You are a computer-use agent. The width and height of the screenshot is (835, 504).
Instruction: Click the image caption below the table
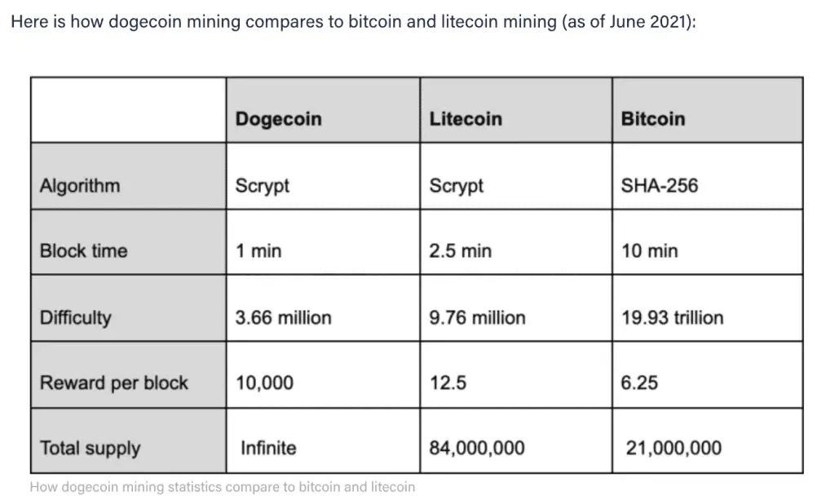222,487
